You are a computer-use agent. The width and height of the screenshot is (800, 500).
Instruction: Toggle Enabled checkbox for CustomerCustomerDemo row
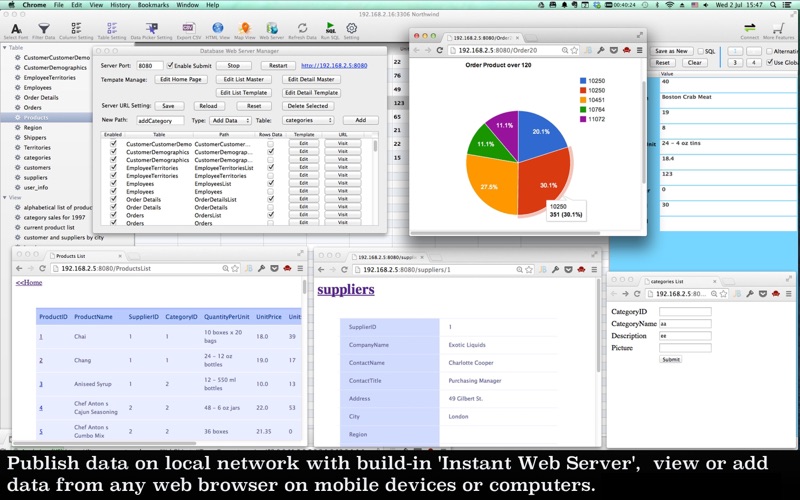[113, 144]
